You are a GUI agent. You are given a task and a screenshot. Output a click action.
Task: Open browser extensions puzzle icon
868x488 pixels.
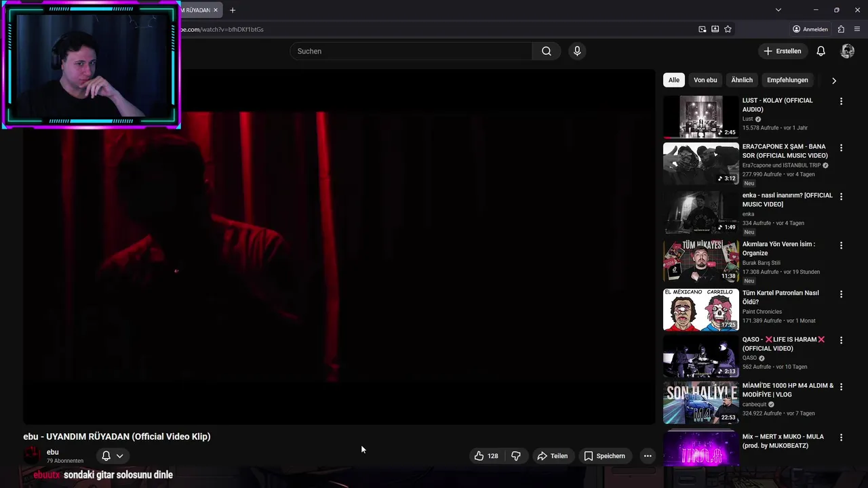pyautogui.click(x=841, y=29)
